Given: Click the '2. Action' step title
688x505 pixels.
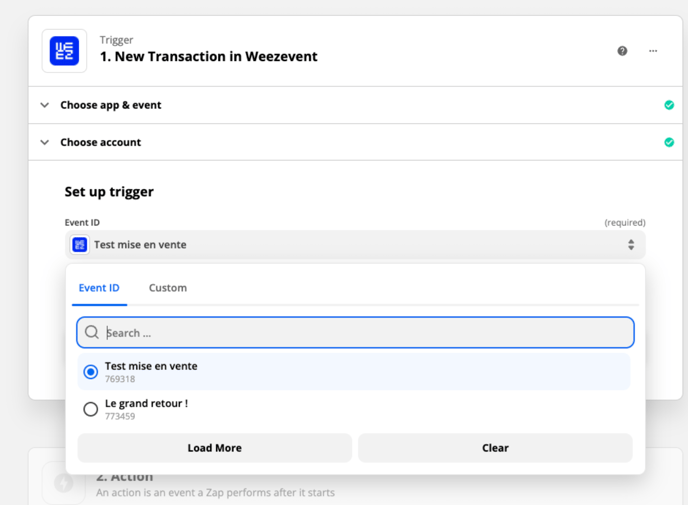Looking at the screenshot, I should (x=125, y=477).
